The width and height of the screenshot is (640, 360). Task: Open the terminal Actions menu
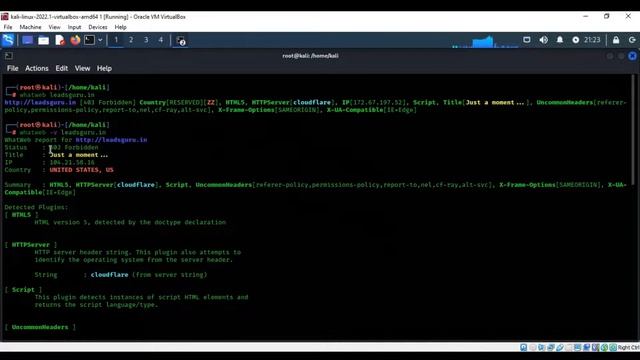tap(37, 69)
